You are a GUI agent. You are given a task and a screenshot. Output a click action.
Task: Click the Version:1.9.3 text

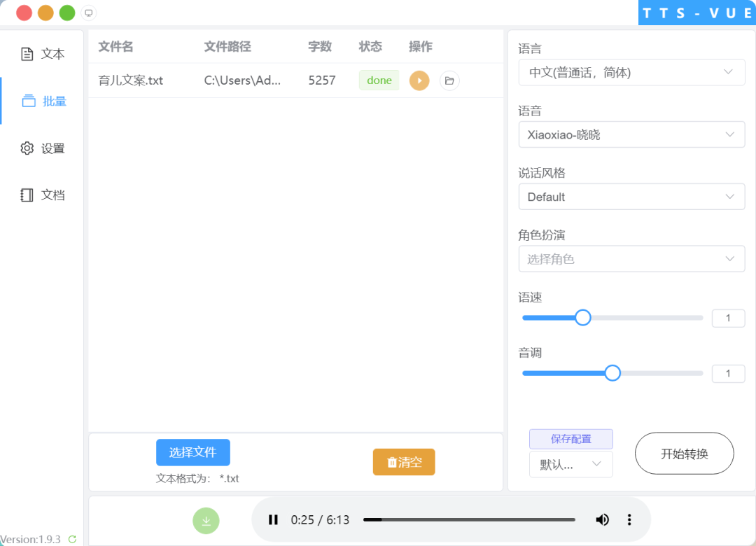coord(30,539)
